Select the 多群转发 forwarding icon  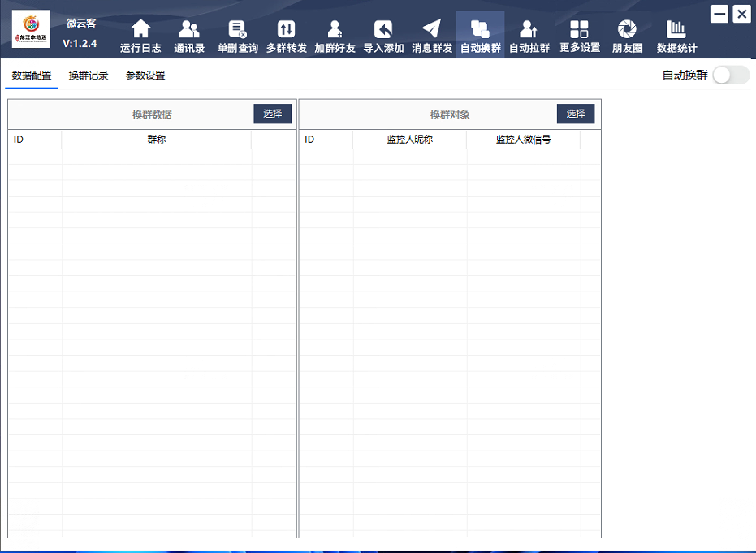pyautogui.click(x=286, y=31)
